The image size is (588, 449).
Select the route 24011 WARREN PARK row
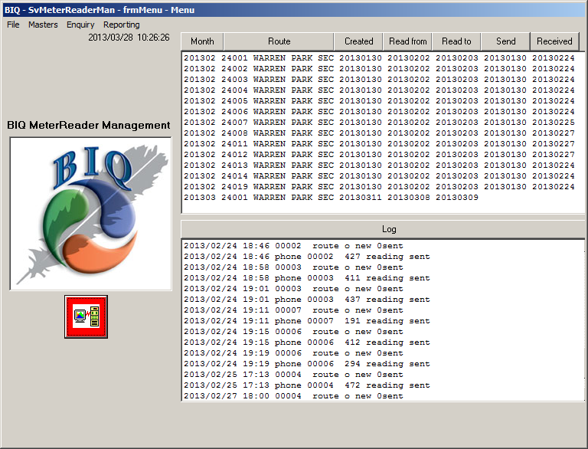(379, 144)
